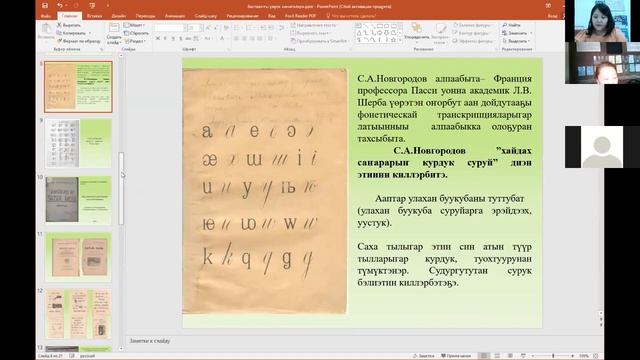Switch to Transitions (Переходы) tab
Viewport: 640px width, 360px height.
coord(146,16)
